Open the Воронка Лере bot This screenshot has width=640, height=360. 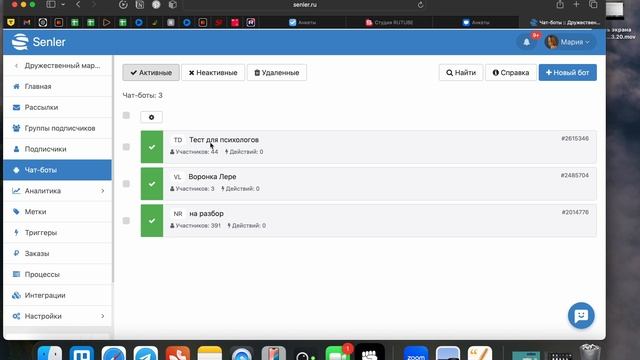[x=212, y=177]
